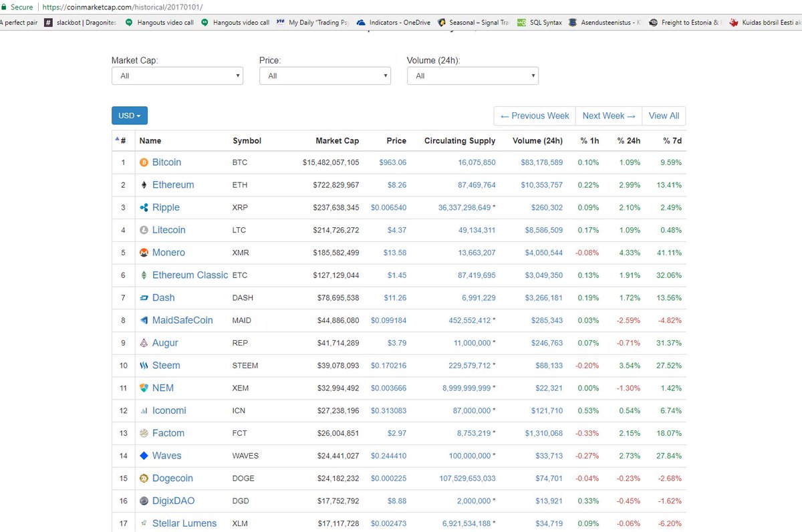Click the Dash coin logo icon
The height and width of the screenshot is (532, 802).
tap(144, 298)
